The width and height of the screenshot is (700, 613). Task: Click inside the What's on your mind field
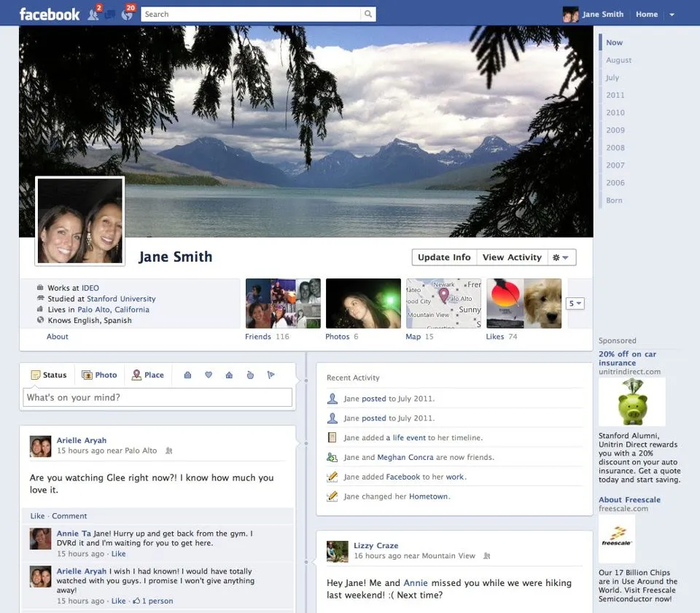pyautogui.click(x=157, y=397)
